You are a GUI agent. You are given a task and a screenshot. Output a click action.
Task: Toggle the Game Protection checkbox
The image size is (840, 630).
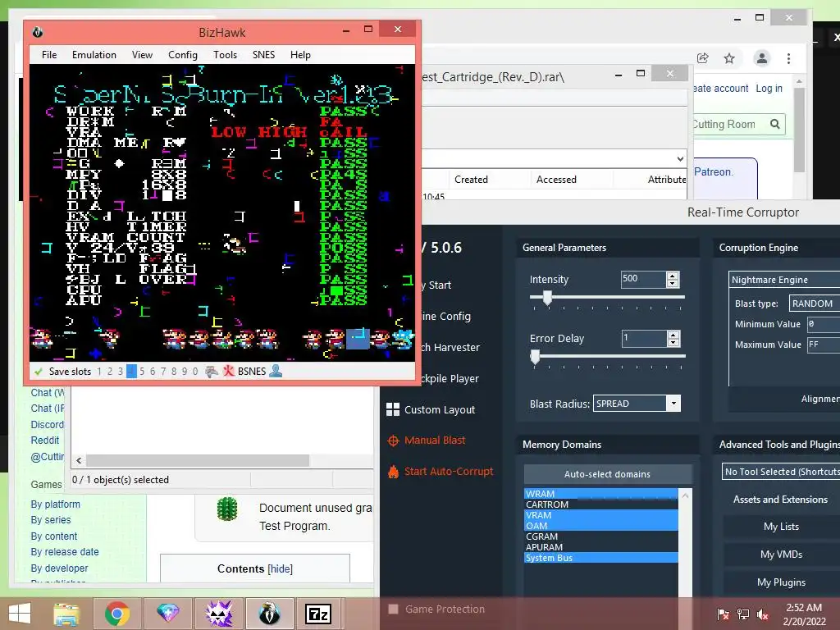coord(393,609)
